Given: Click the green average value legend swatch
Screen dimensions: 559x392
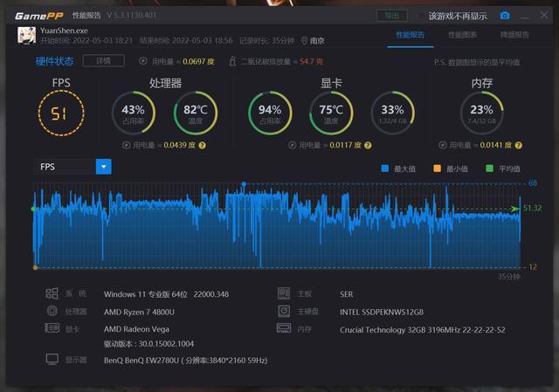Looking at the screenshot, I should (489, 168).
